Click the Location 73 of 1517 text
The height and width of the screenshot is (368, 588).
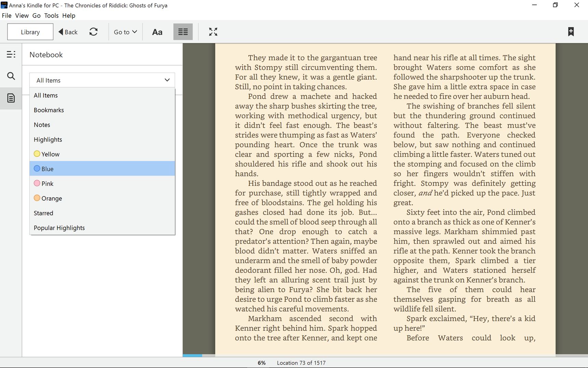[x=301, y=363]
